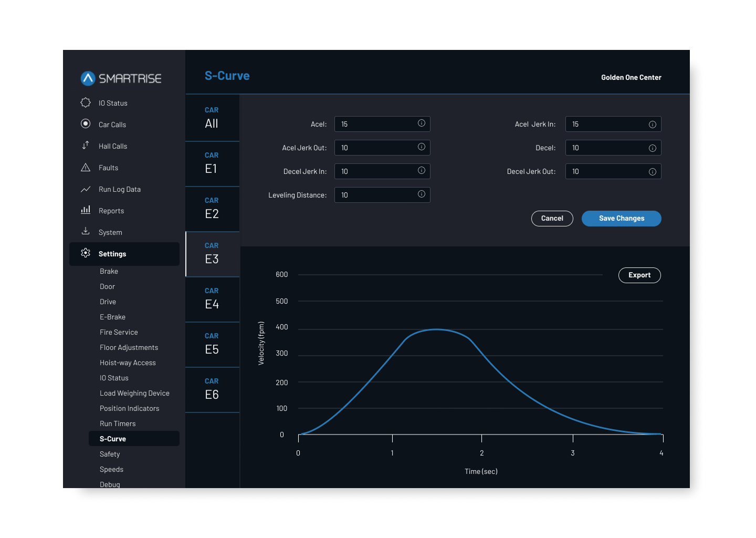Select the Car E5 tab
This screenshot has width=756, height=538.
pos(212,344)
